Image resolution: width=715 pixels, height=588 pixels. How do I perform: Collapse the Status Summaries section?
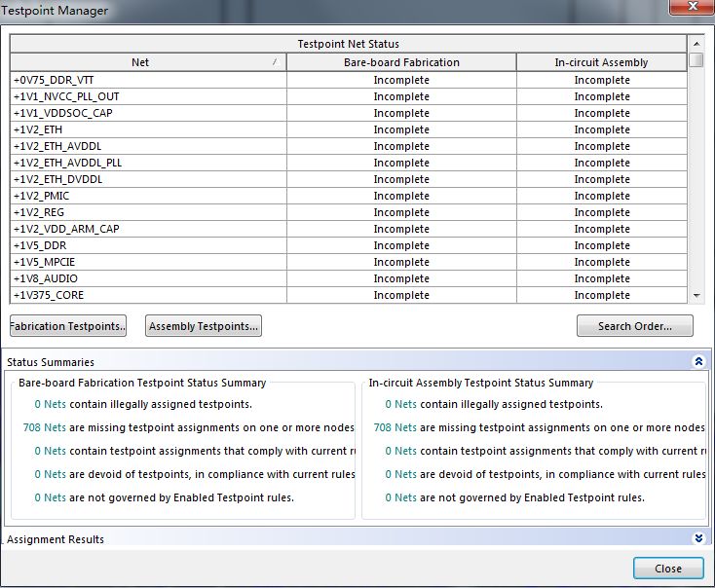[x=698, y=361]
